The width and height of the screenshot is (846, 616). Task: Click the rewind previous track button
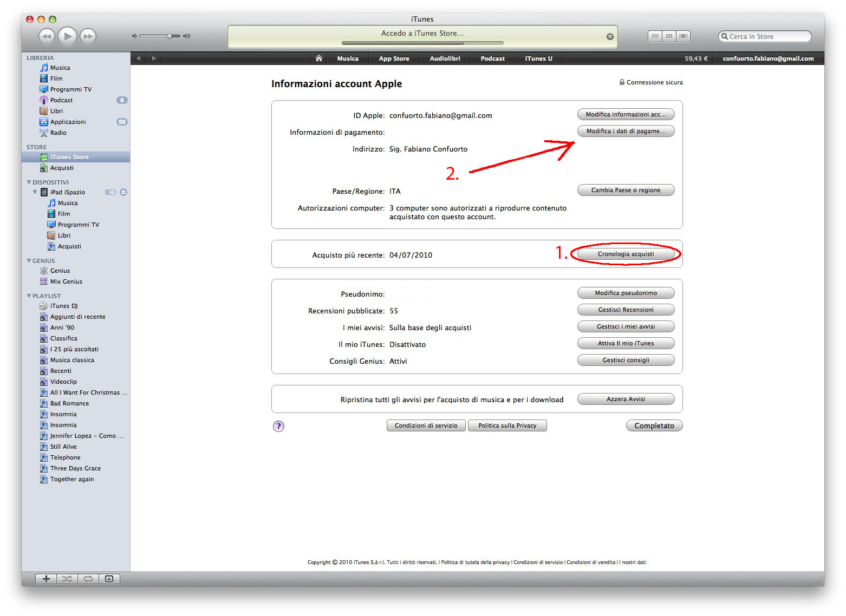coord(47,36)
